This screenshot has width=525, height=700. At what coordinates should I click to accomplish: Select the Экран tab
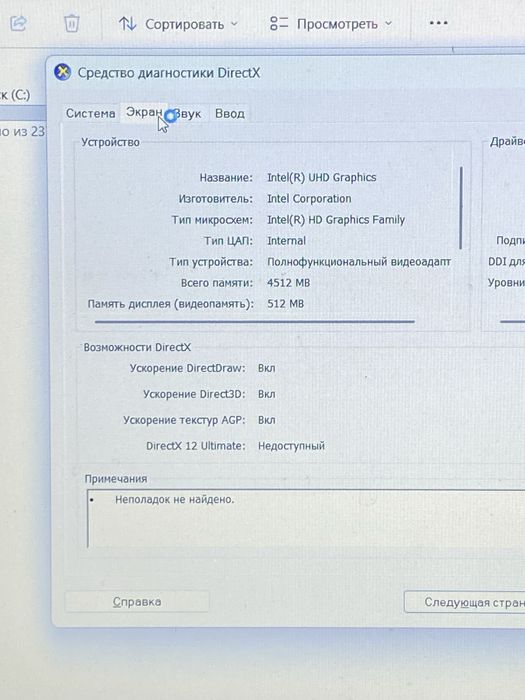point(143,112)
